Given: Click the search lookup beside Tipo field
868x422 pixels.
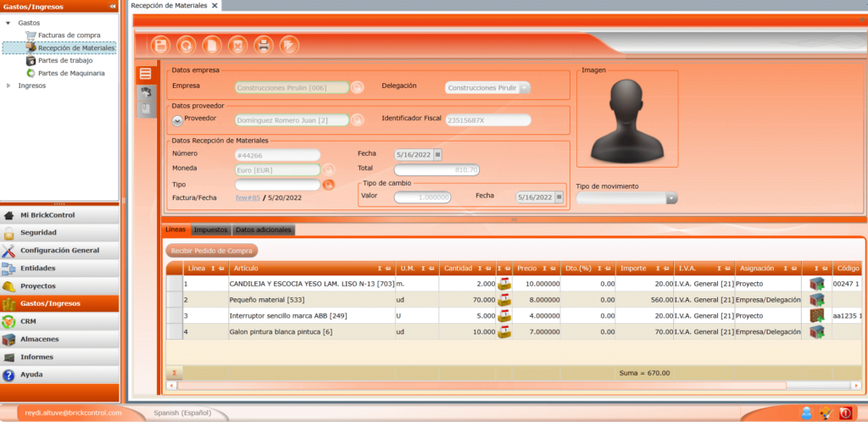Looking at the screenshot, I should click(329, 184).
